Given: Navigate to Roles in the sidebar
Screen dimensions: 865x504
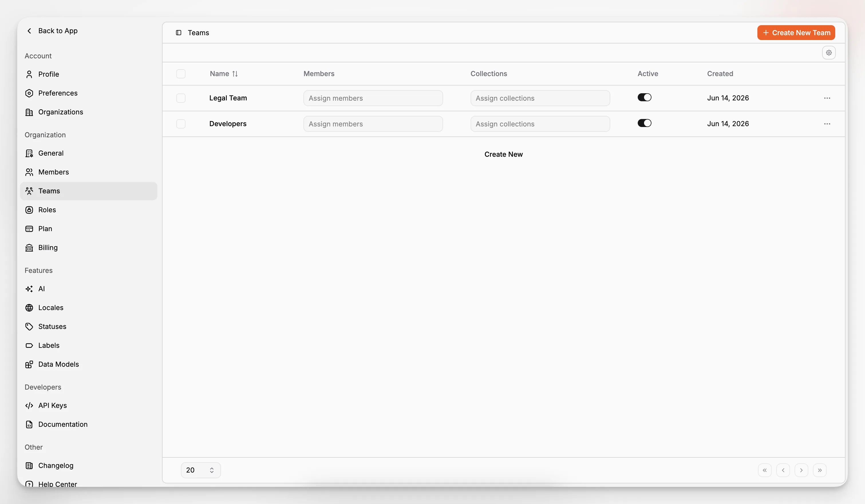Looking at the screenshot, I should (x=89, y=210).
